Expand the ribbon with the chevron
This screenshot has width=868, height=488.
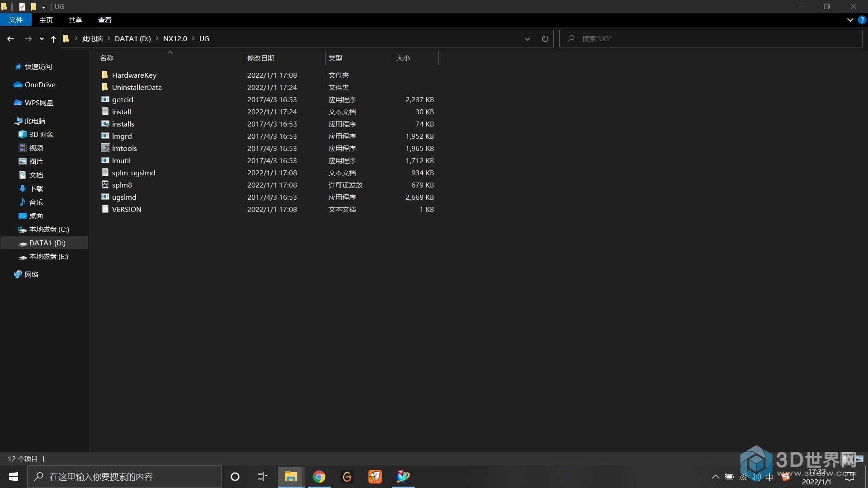tap(850, 20)
